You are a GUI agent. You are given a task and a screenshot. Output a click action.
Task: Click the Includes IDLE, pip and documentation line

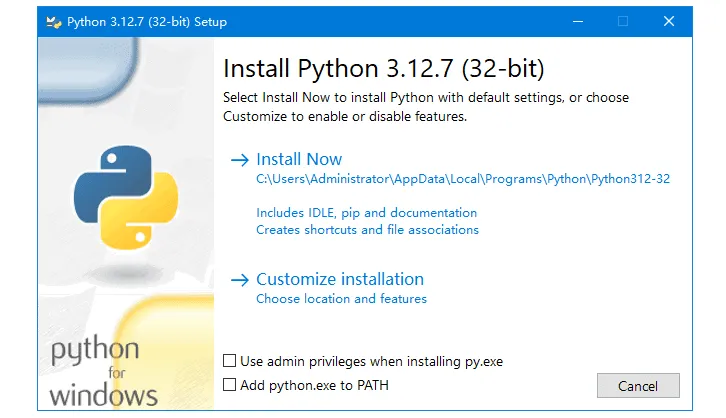[366, 213]
